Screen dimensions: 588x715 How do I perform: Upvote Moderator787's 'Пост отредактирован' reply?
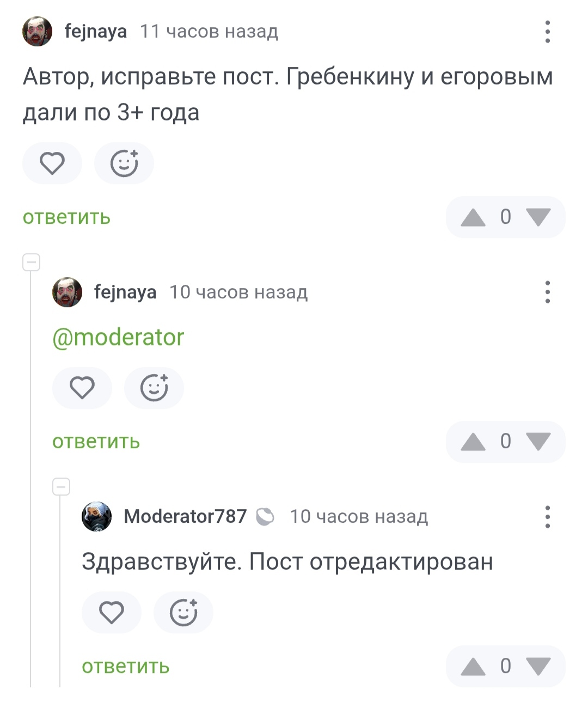[x=473, y=667]
